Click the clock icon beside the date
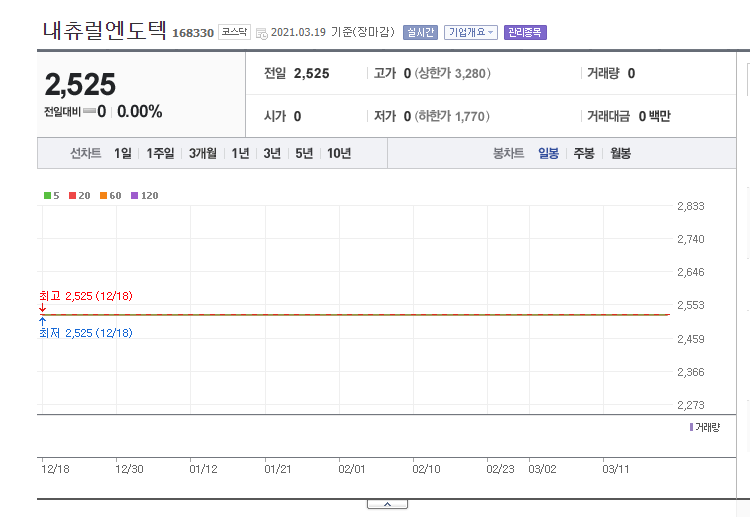This screenshot has height=517, width=750. coord(262,33)
